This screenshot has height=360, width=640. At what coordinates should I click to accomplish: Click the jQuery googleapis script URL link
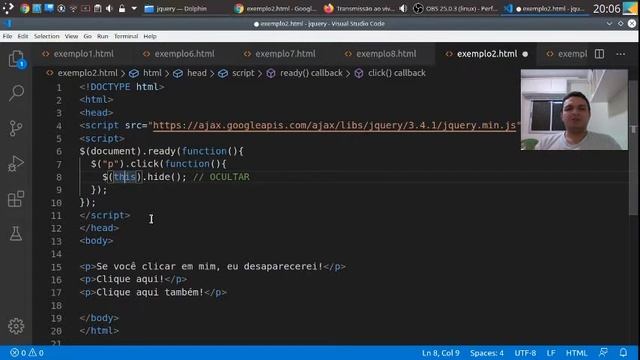pyautogui.click(x=334, y=126)
